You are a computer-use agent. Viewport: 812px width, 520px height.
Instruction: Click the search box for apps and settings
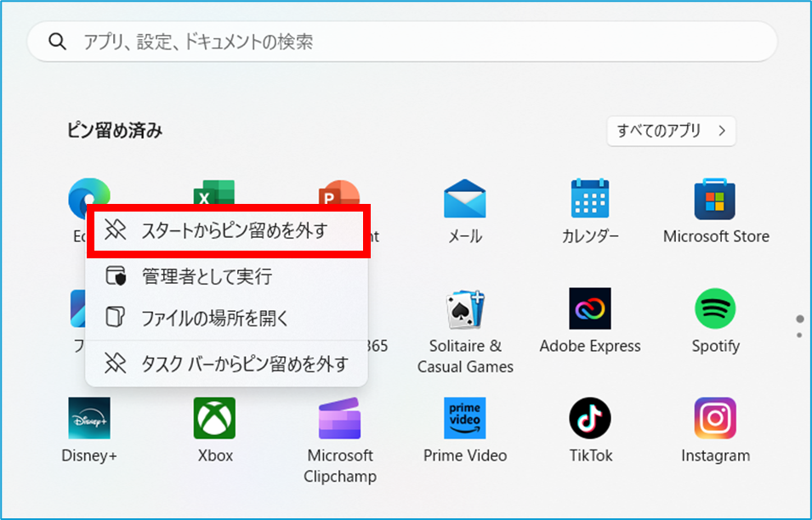402,42
